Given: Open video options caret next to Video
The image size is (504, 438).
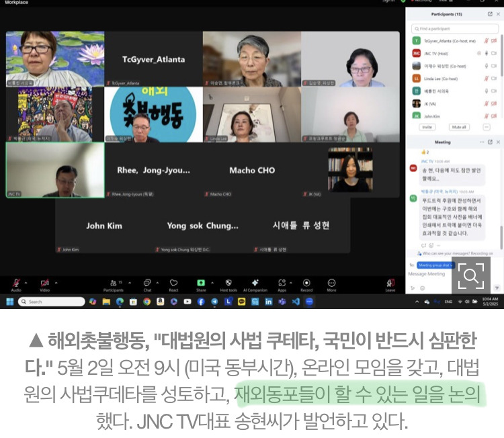Looking at the screenshot, I should pyautogui.click(x=56, y=283).
